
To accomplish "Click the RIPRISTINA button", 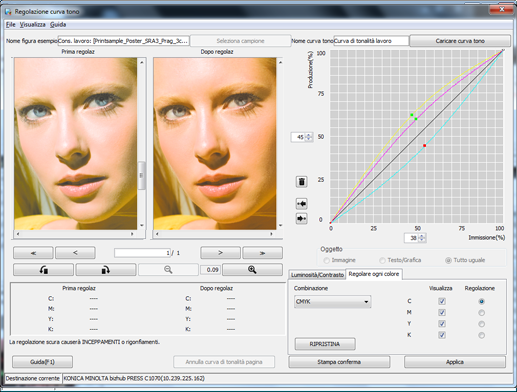I will pos(325,344).
